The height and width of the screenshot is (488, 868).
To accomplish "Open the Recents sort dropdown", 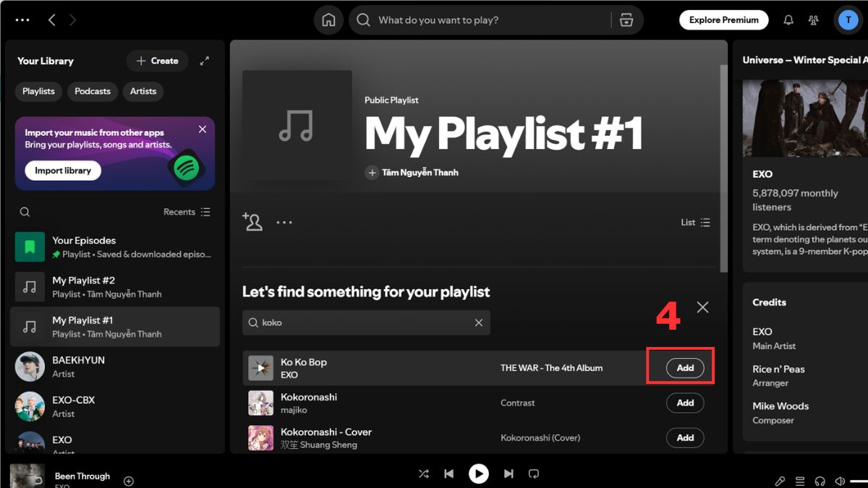I will click(x=187, y=212).
